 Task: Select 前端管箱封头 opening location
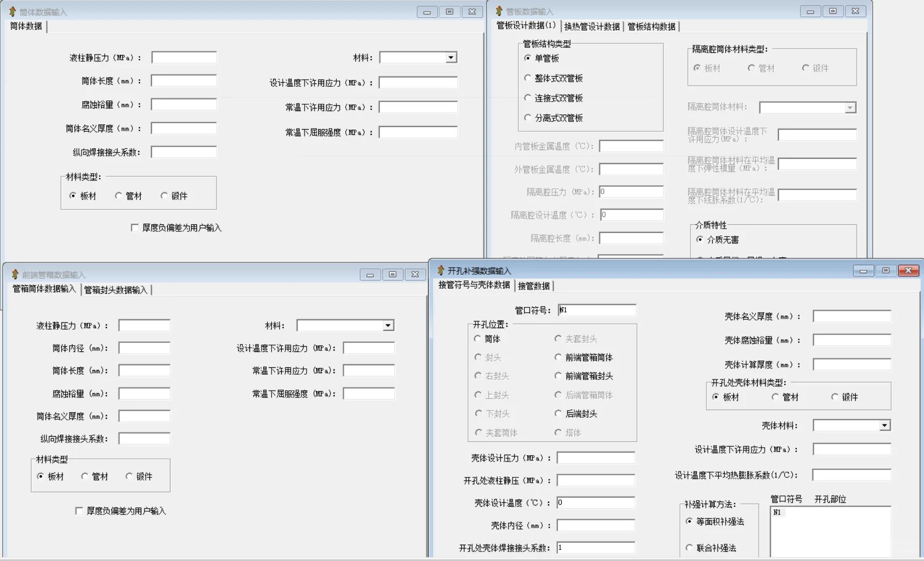[x=558, y=376]
